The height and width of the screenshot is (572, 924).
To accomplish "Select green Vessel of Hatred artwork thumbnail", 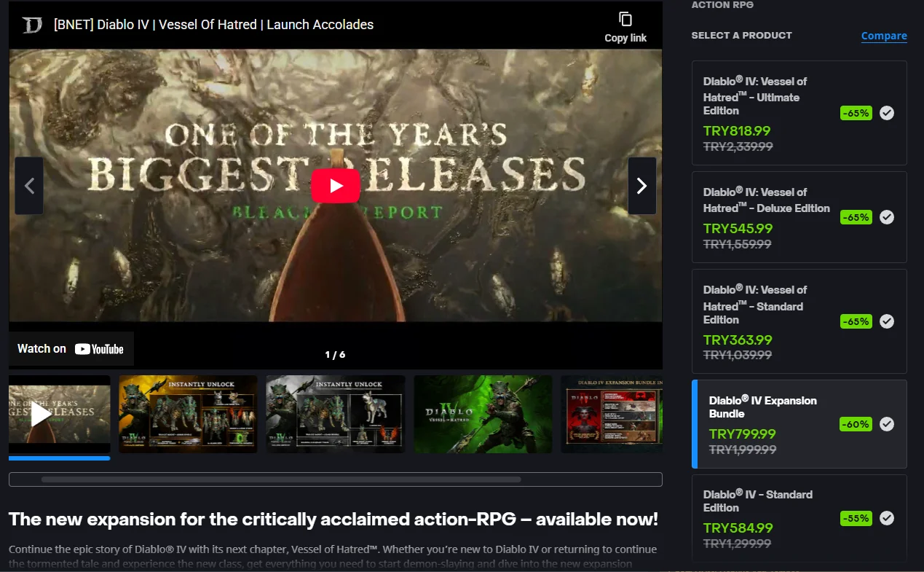I will [x=483, y=414].
